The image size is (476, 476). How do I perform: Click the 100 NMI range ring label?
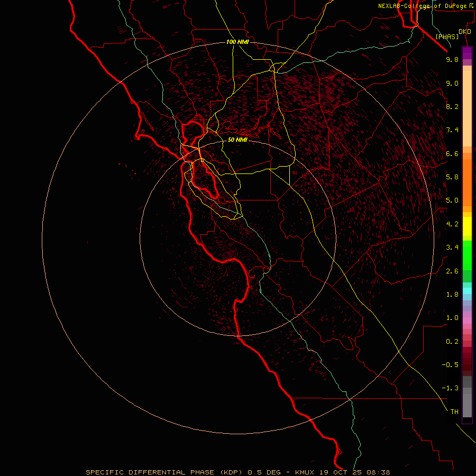pos(237,42)
